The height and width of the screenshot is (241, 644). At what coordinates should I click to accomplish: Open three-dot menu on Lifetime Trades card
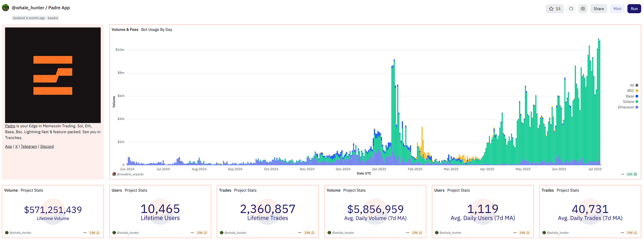coord(300,233)
